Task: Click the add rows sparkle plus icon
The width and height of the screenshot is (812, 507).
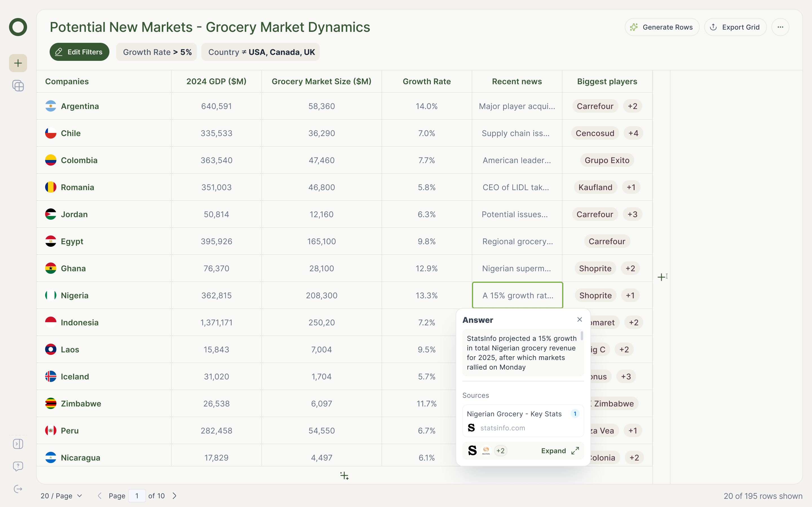Action: [344, 475]
